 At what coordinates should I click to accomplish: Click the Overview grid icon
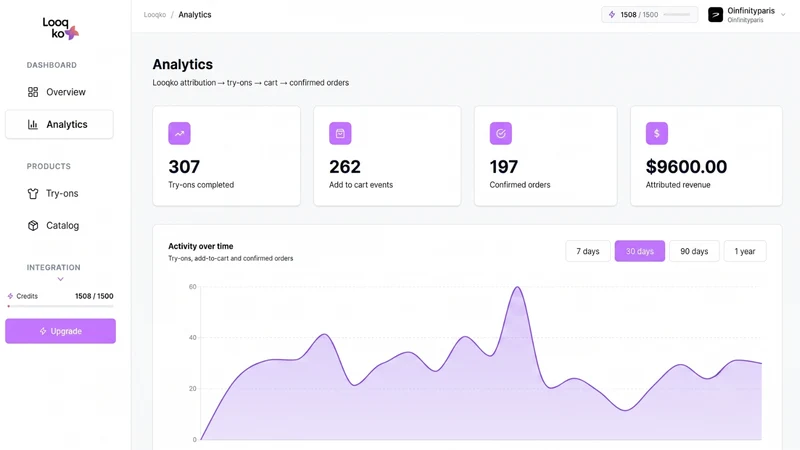33,92
